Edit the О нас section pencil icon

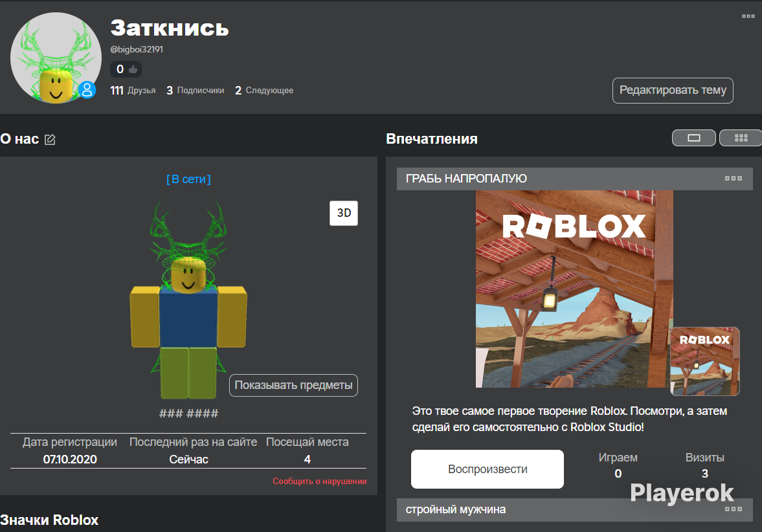50,139
